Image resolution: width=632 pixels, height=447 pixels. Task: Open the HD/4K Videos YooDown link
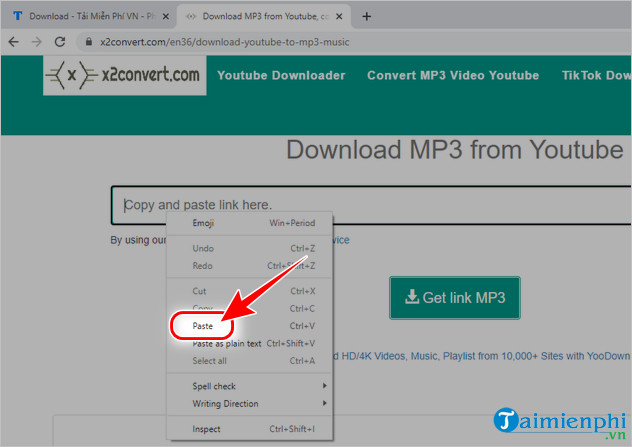(x=482, y=356)
